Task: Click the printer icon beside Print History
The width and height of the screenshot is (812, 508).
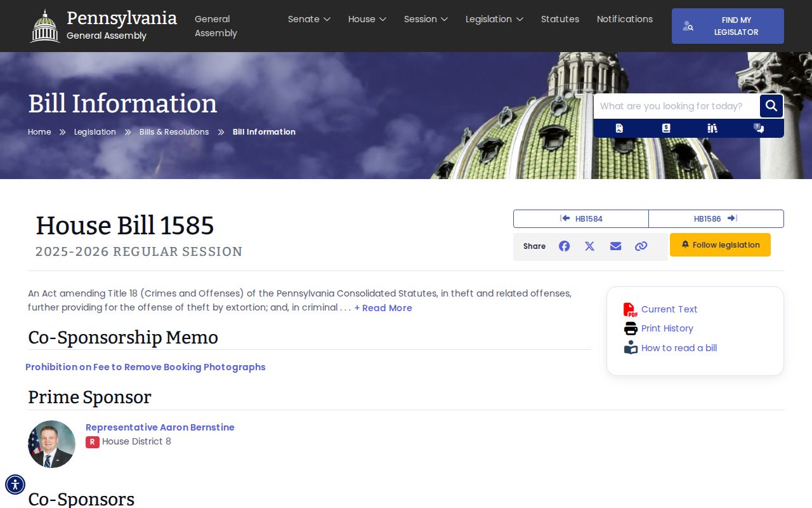Action: pos(631,328)
